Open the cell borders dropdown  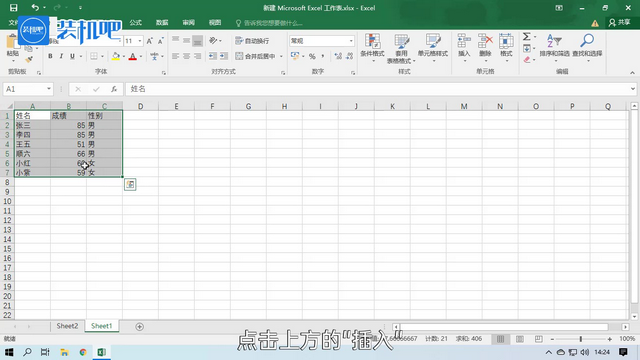tap(102, 56)
